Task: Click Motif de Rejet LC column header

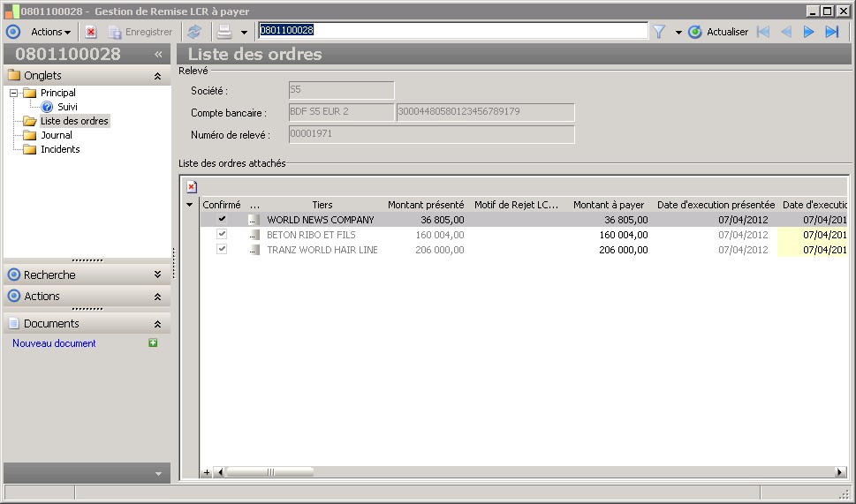Action: [x=516, y=205]
